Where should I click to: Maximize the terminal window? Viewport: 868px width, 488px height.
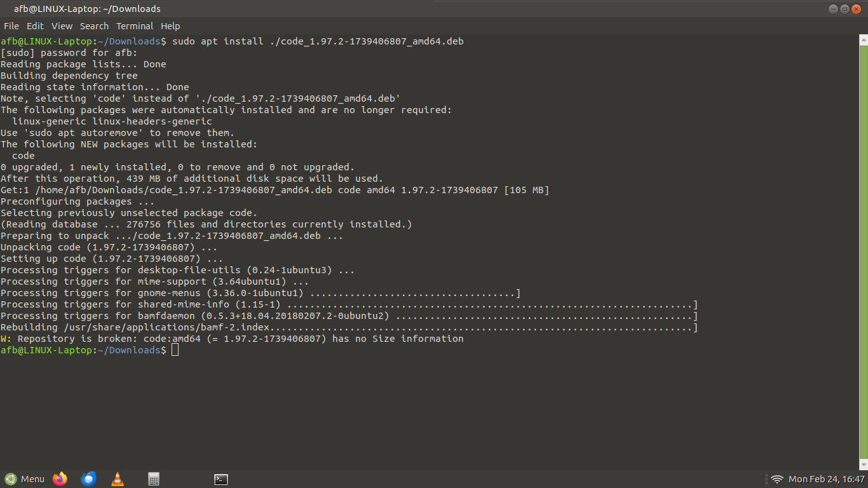845,9
